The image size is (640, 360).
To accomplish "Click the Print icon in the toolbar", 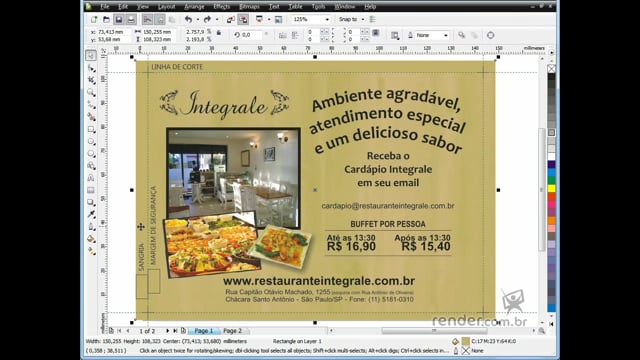I will click(131, 19).
